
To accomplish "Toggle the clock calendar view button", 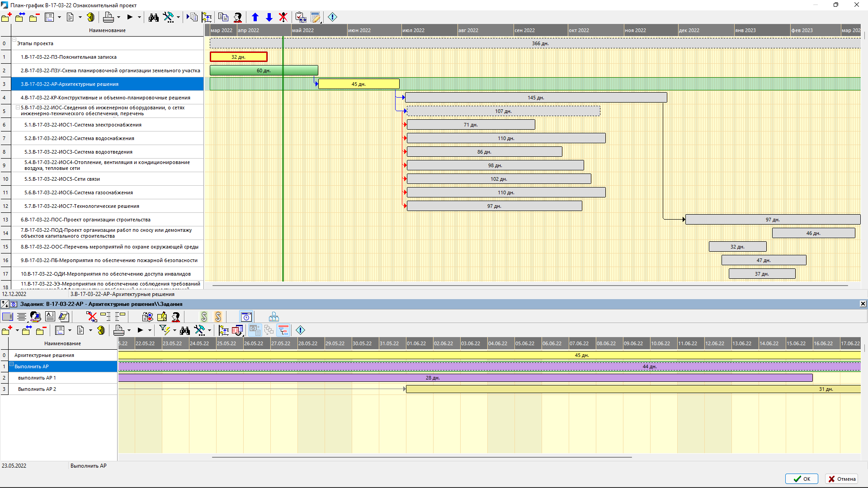I will 246,317.
